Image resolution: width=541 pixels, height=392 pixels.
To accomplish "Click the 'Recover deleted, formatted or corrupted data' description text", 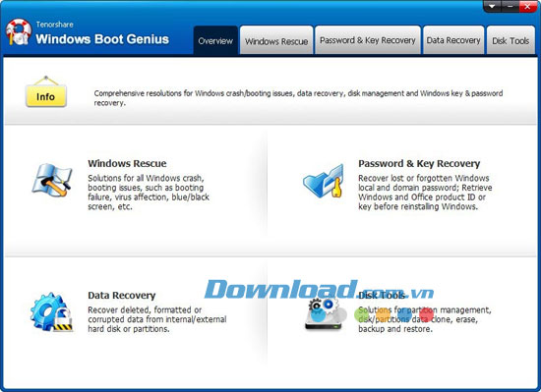I will pos(157,319).
